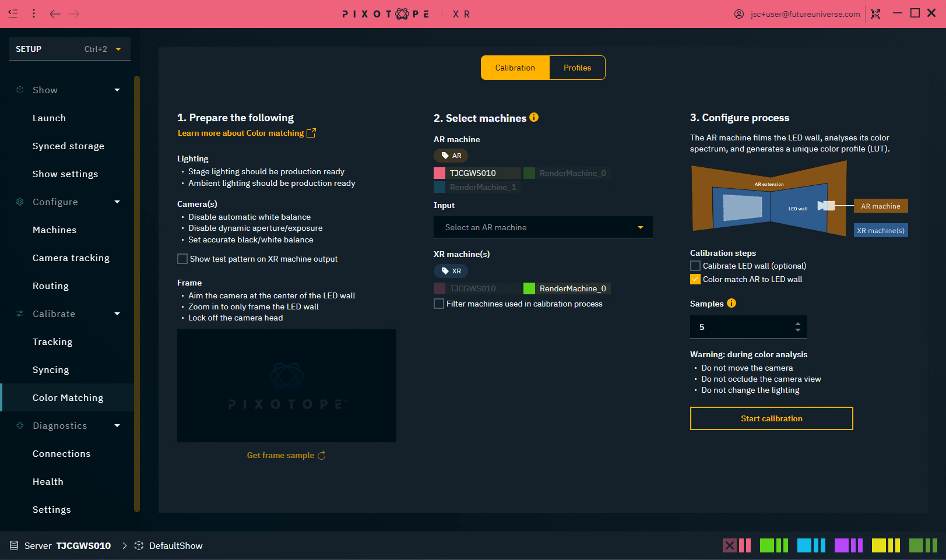Click Start calibration button

pos(772,418)
